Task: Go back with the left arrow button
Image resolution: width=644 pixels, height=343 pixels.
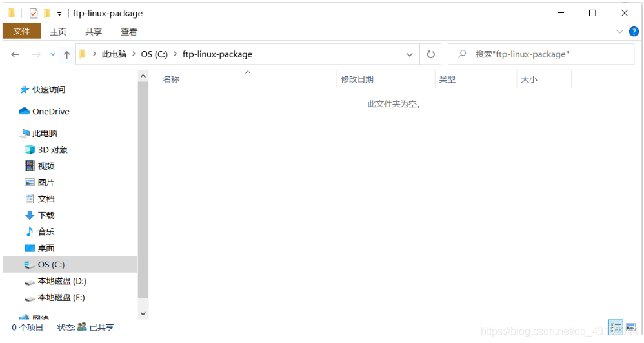Action: (x=15, y=54)
